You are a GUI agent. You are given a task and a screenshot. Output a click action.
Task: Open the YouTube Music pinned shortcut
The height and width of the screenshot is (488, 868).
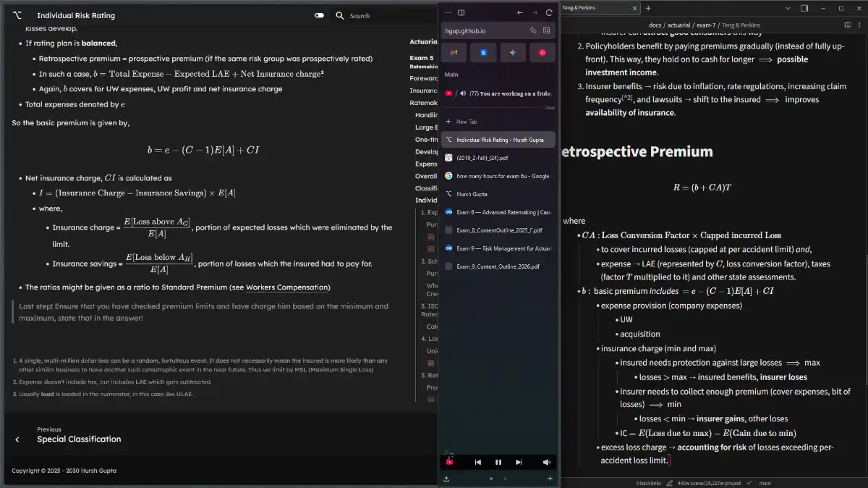pyautogui.click(x=542, y=53)
